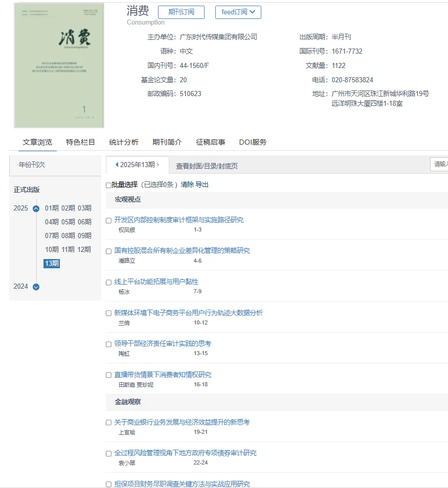
Task: Click author name 袁小翠
Action: pos(127,463)
